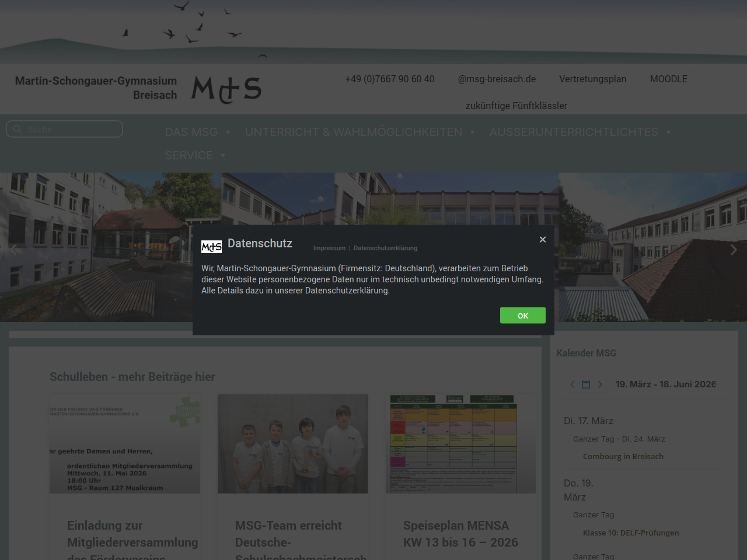The image size is (747, 560).
Task: Open the Vertretungsplan link
Action: tap(592, 79)
